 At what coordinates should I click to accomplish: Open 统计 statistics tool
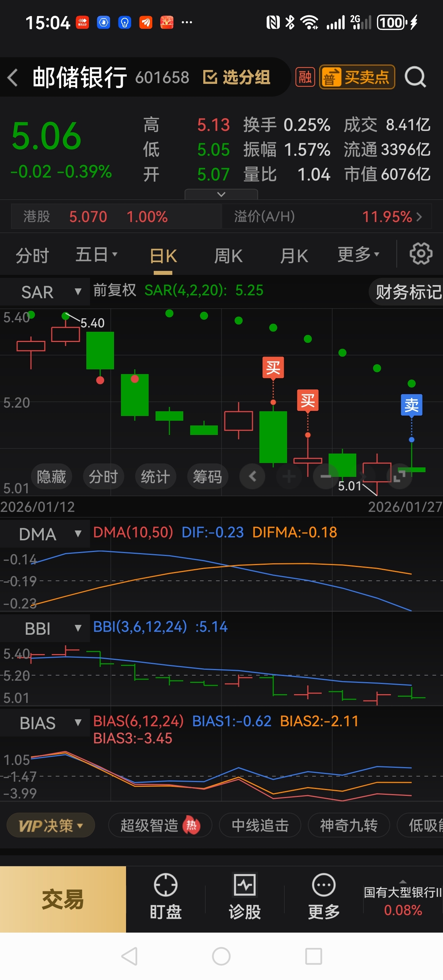[156, 476]
